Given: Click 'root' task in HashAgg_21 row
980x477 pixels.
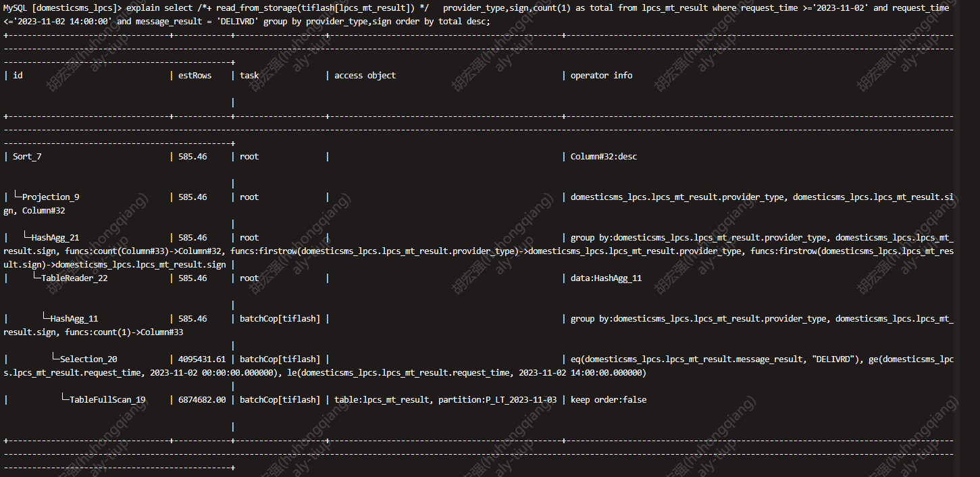Looking at the screenshot, I should (249, 238).
